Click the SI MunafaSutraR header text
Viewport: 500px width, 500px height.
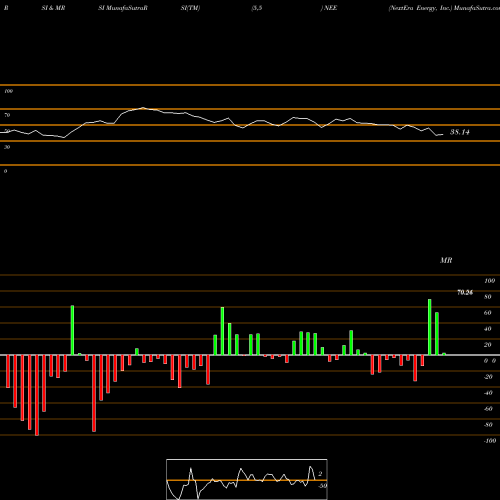pyautogui.click(x=123, y=8)
